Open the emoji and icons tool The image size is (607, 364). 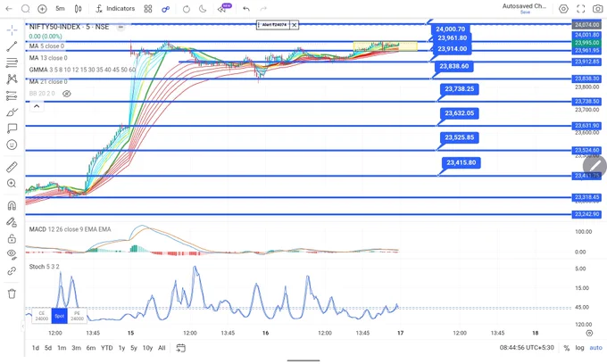coord(12,145)
